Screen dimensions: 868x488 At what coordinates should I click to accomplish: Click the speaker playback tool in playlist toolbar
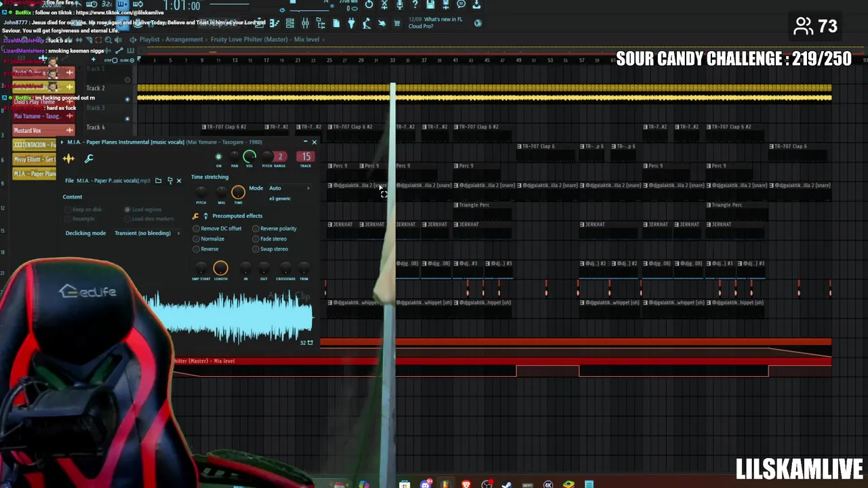point(118,40)
